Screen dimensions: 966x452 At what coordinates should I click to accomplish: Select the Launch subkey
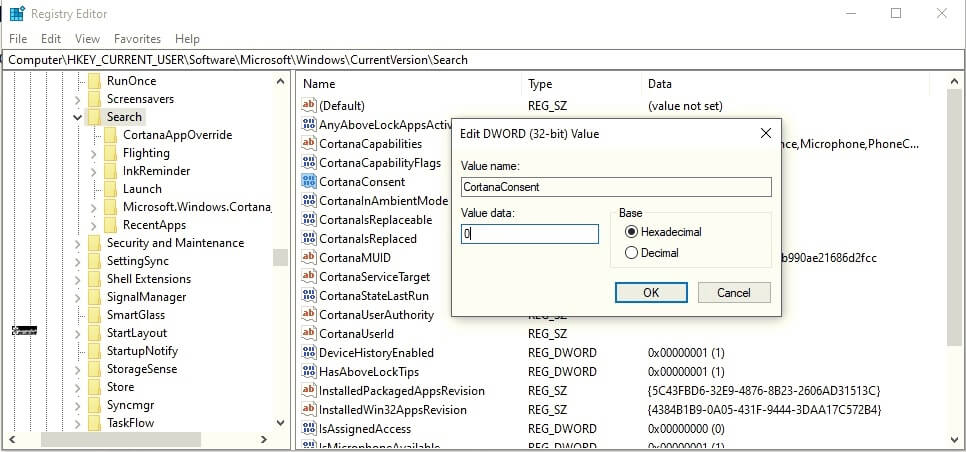[x=142, y=189]
